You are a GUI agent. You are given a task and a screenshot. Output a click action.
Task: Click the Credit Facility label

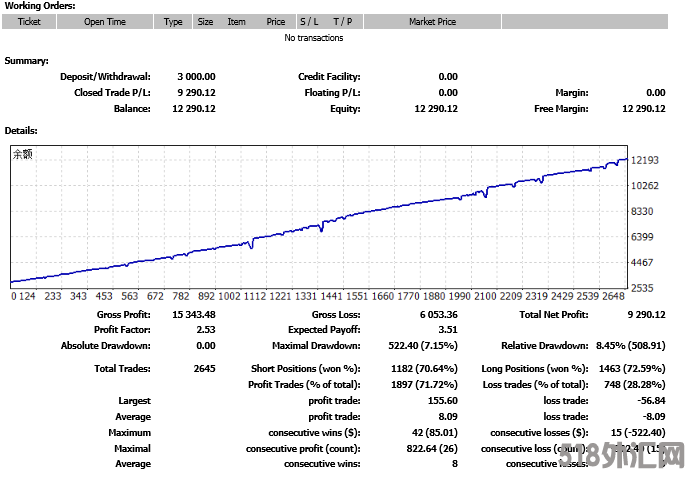click(x=329, y=77)
